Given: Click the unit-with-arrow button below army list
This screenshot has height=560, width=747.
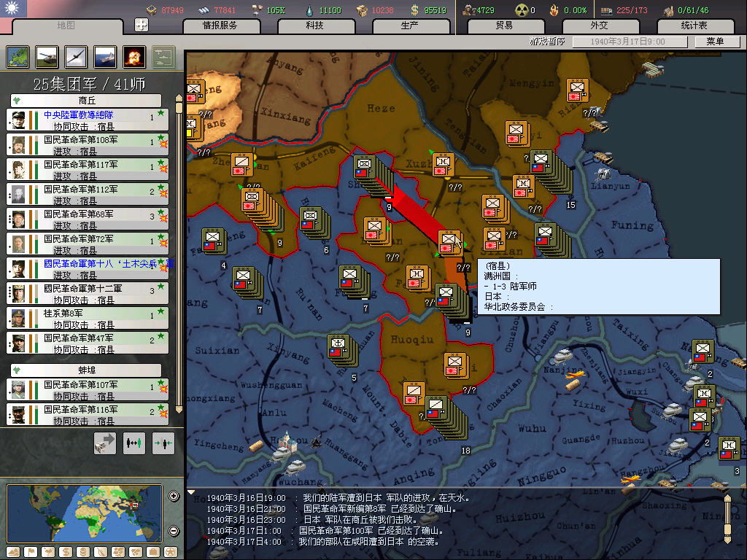Looking at the screenshot, I should click(105, 443).
